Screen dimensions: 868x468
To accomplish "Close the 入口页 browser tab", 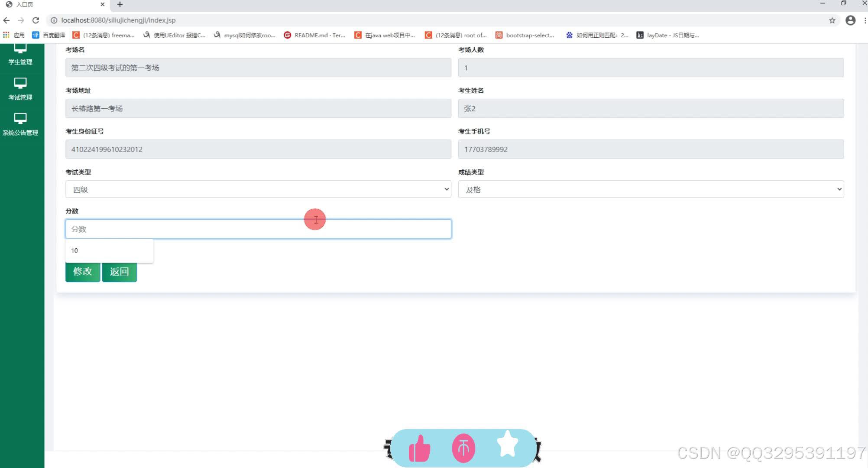I will (x=102, y=4).
